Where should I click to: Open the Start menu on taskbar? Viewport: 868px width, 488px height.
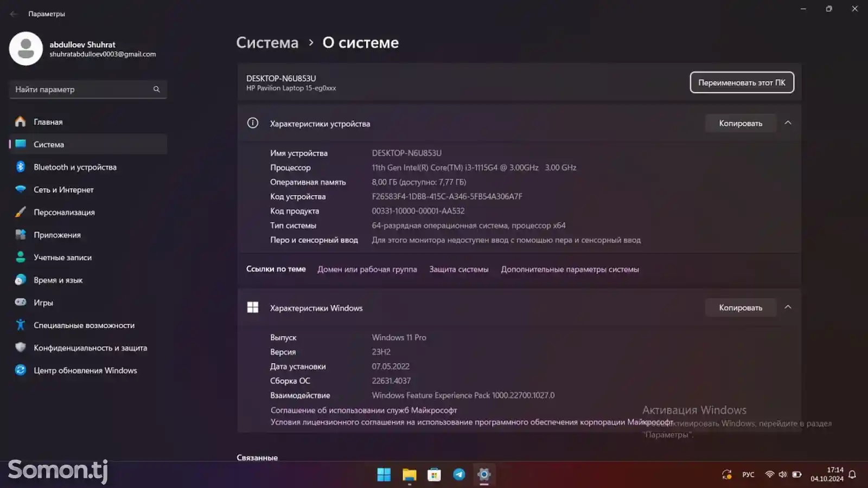tap(384, 475)
